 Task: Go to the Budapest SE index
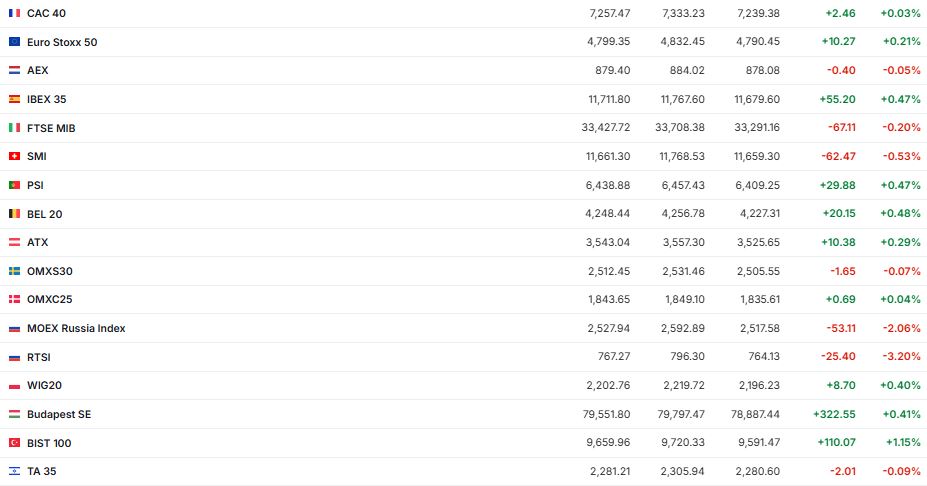click(59, 414)
